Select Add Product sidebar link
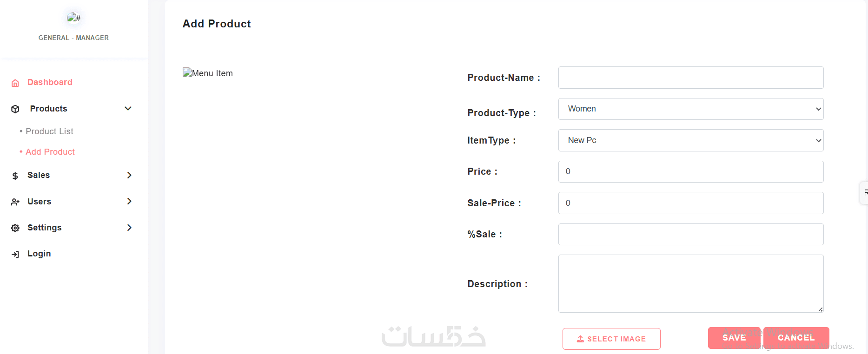Screen dimensions: 868x354 click(x=50, y=152)
